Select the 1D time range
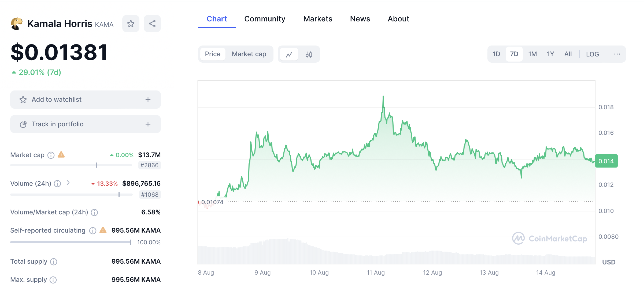 coord(496,54)
